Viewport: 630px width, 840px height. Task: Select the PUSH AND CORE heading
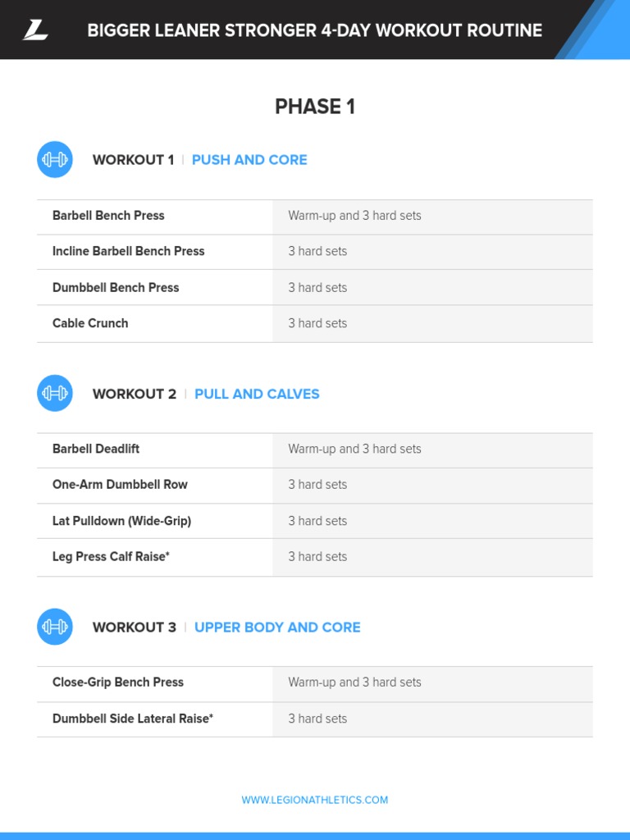[x=249, y=160]
